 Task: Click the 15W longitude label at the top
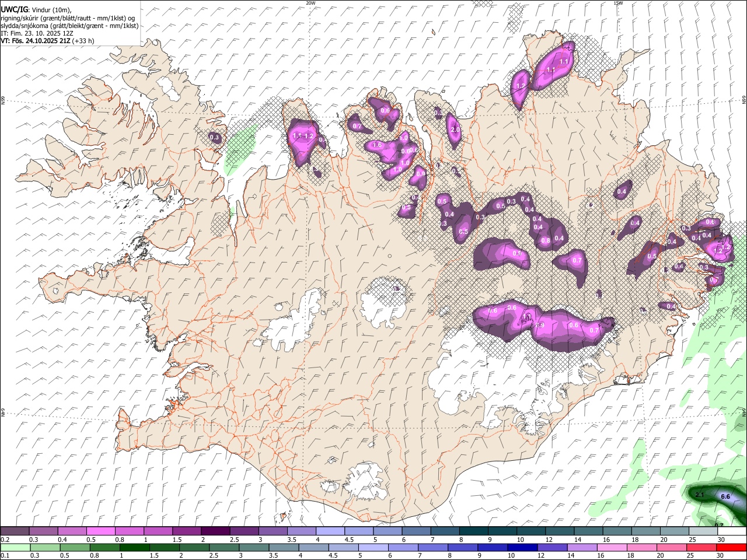(x=618, y=2)
